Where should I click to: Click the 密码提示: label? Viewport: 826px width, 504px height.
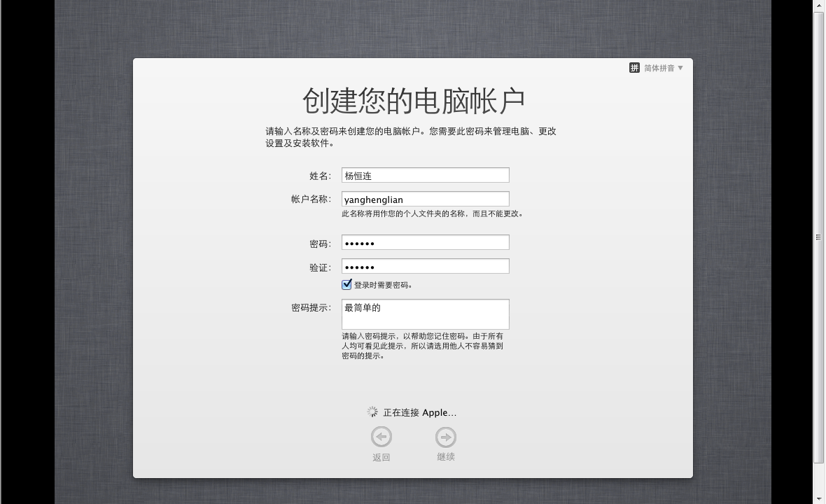pyautogui.click(x=311, y=307)
